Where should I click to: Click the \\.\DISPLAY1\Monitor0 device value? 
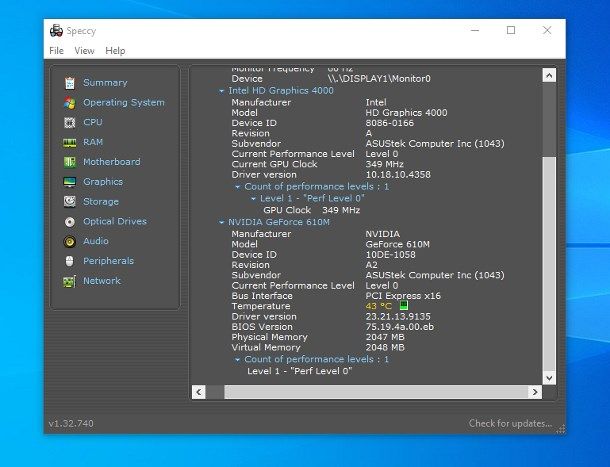coord(379,79)
